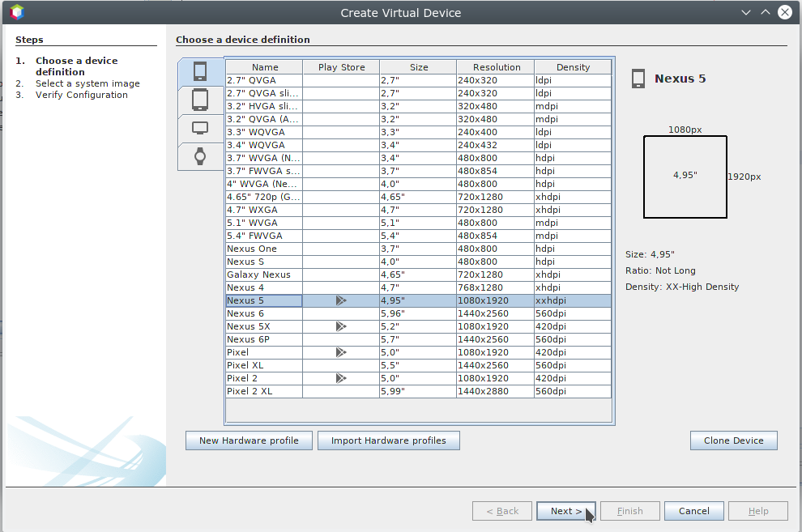Cancel the Create Virtual Device wizard

tap(693, 511)
